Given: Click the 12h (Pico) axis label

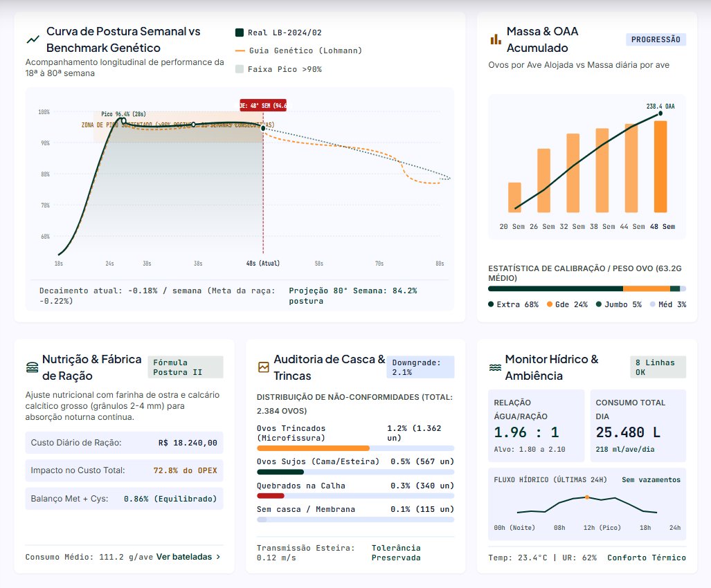Looking at the screenshot, I should (602, 528).
